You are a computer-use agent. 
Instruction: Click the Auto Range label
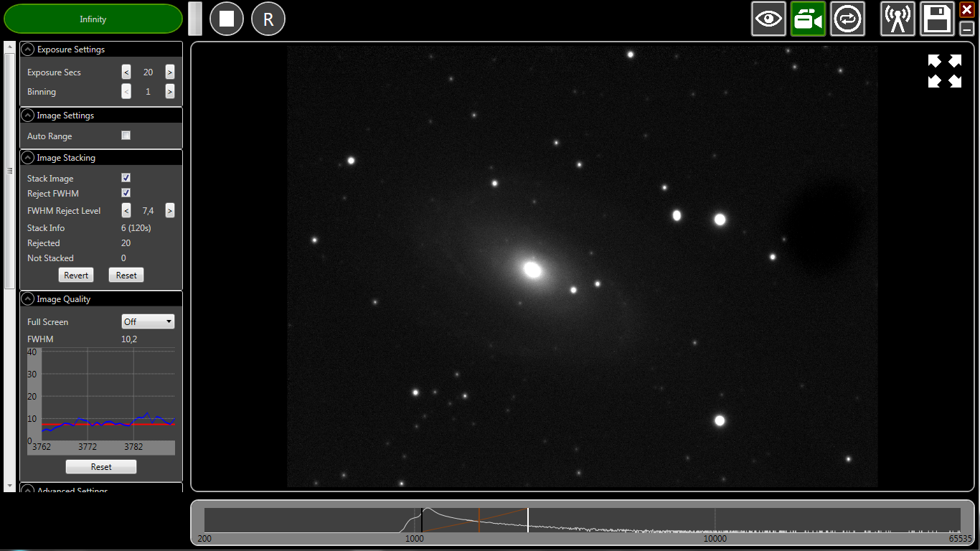[50, 136]
